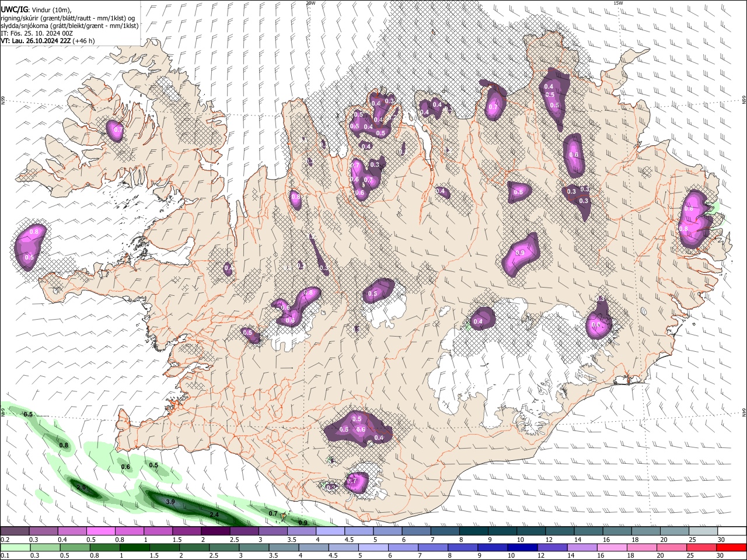Viewport: 747px width, 560px height.
Task: Click the 'rigning/skúrir' legend description line
Action: point(68,18)
